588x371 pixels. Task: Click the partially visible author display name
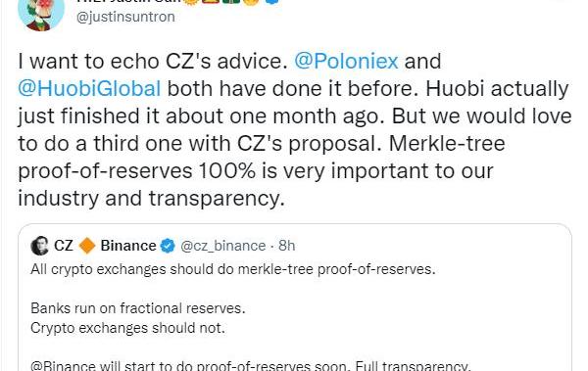[128, 1]
